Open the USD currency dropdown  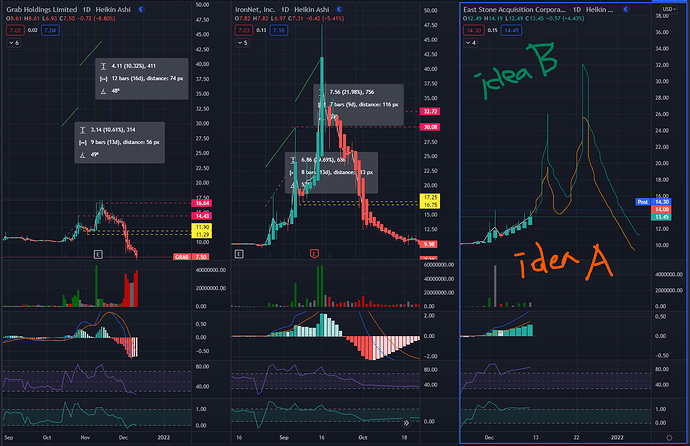pos(669,9)
